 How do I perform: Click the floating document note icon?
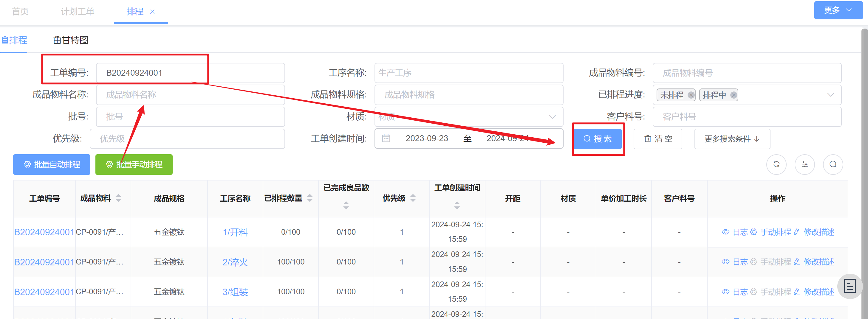(850, 286)
